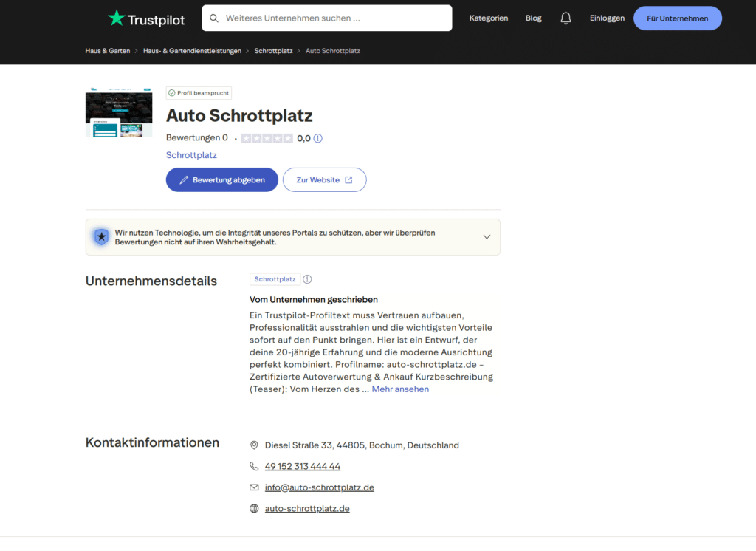Open the notifications bell
This screenshot has height=551, width=756.
pos(566,18)
